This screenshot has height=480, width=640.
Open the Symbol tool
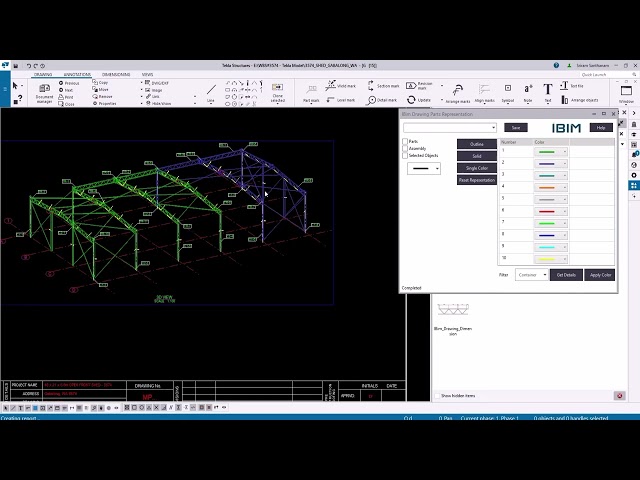click(508, 88)
